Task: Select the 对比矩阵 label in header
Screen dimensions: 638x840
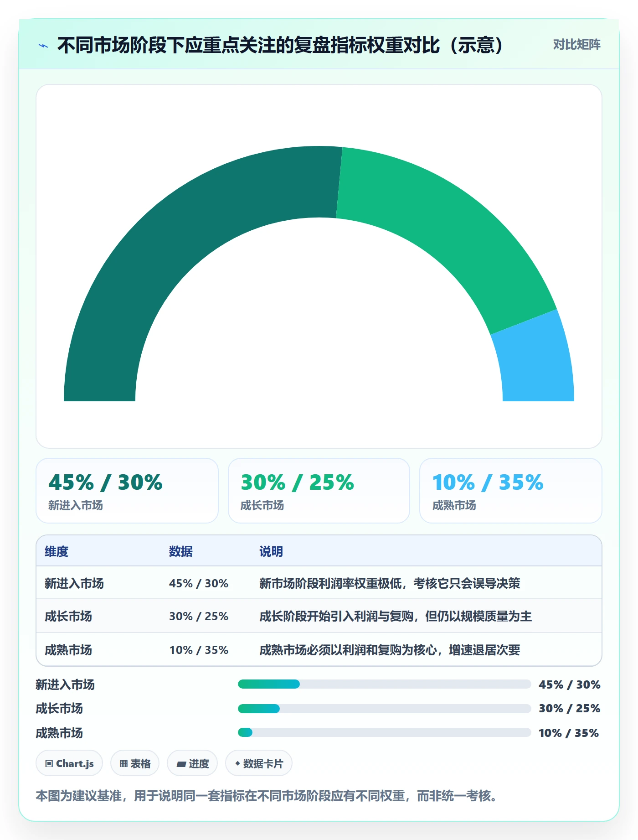Action: coord(576,45)
